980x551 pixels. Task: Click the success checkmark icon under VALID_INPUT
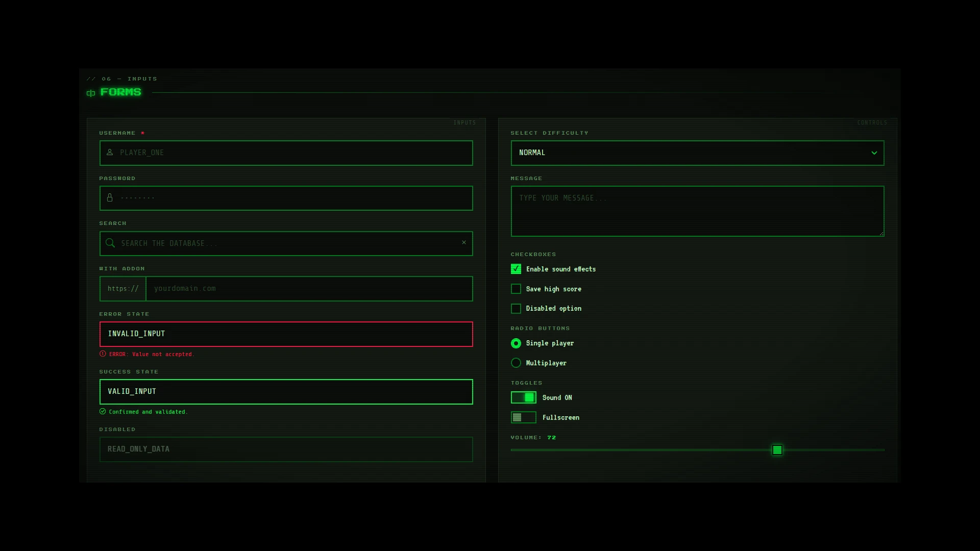tap(103, 411)
